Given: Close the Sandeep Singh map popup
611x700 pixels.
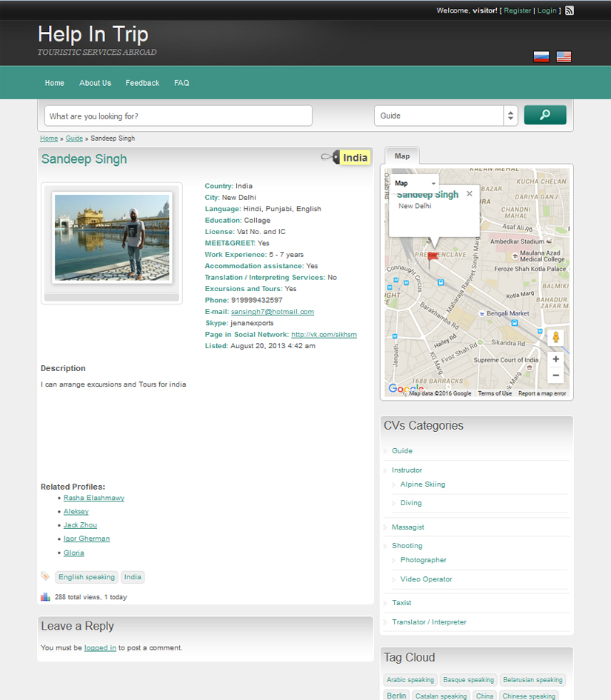Looking at the screenshot, I should click(x=469, y=194).
